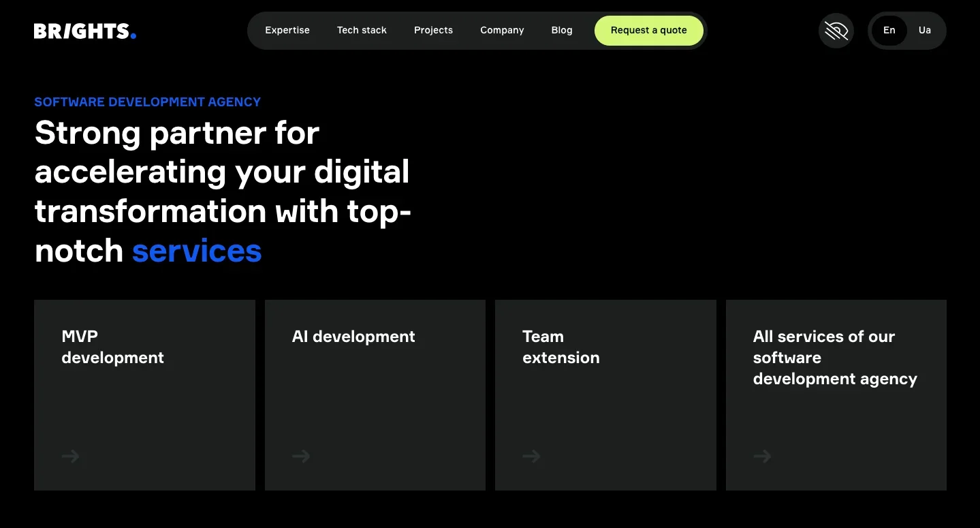Click the blue "services" word in headline
This screenshot has height=528, width=980.
pos(197,251)
